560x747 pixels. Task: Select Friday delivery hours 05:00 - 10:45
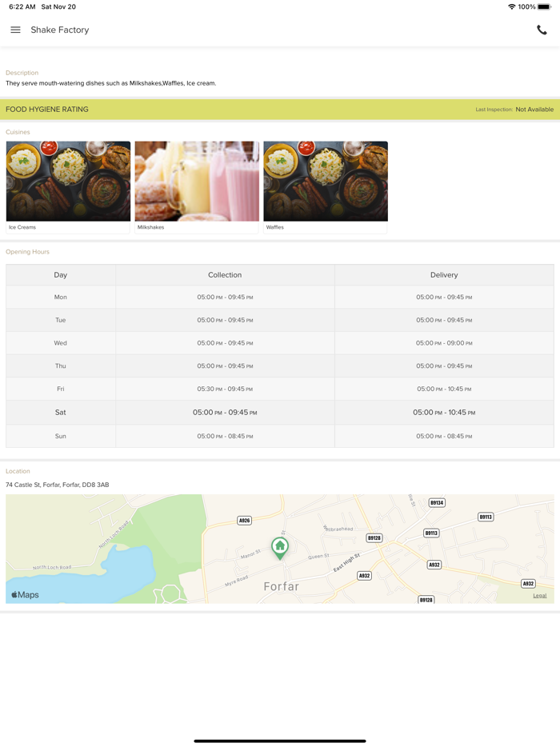444,389
